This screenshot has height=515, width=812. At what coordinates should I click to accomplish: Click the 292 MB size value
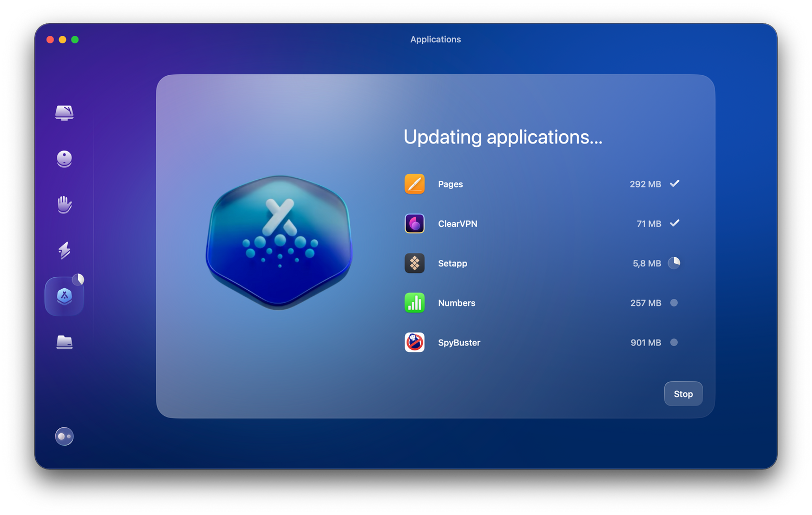tap(645, 184)
